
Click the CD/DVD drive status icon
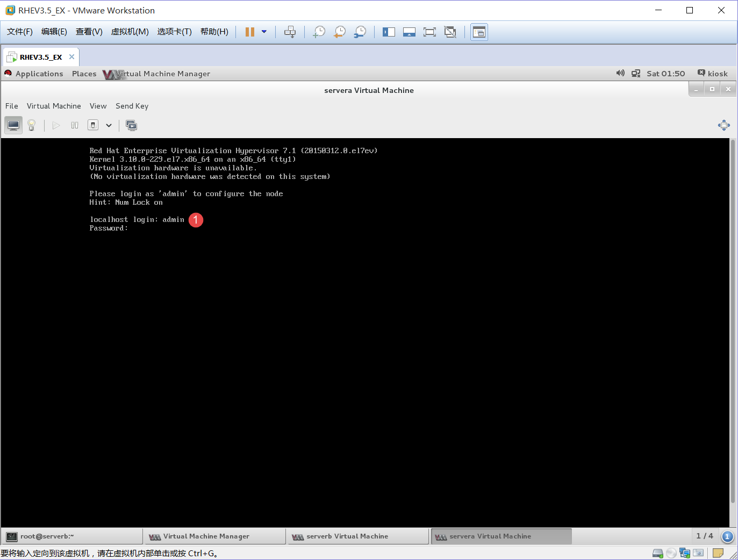[x=671, y=553]
